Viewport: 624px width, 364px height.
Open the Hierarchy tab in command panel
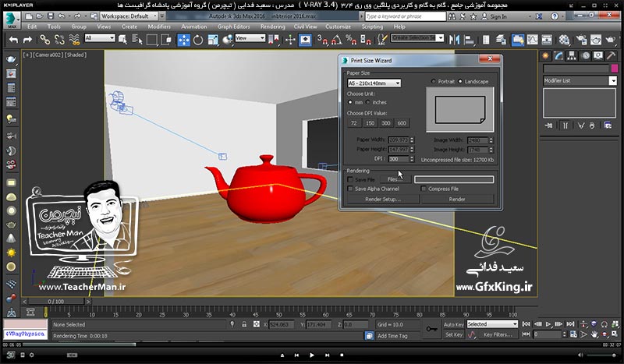pos(572,55)
